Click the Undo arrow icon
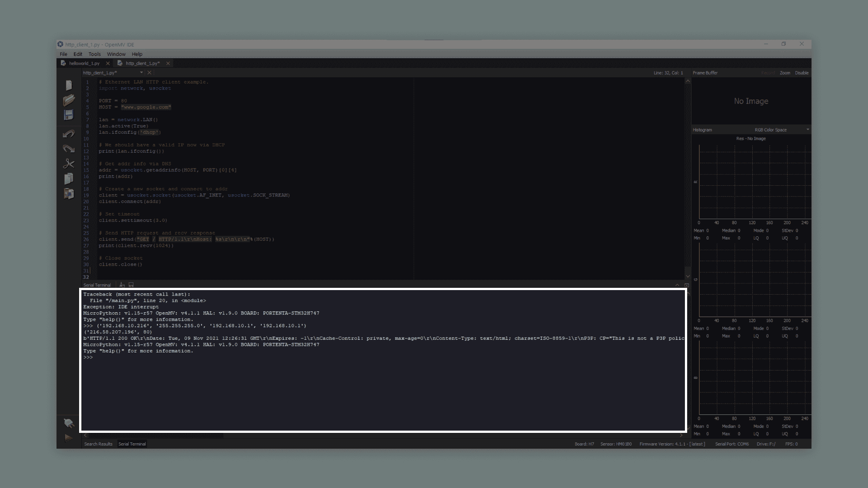 pos(69,134)
